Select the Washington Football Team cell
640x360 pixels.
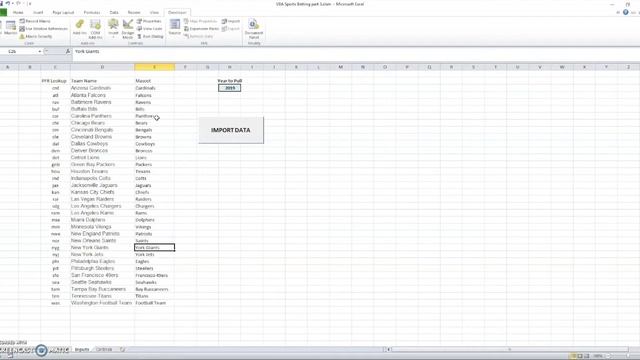click(x=102, y=303)
